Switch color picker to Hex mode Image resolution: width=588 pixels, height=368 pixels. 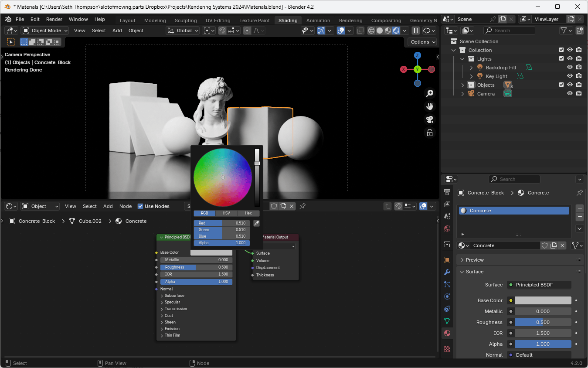(x=248, y=213)
